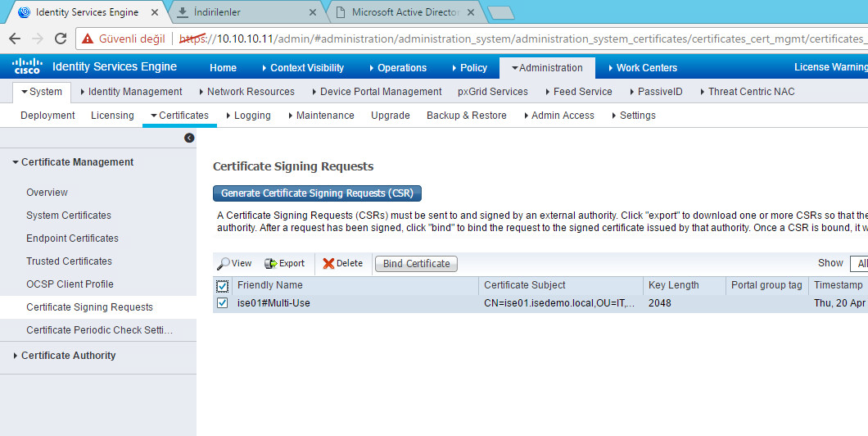The image size is (868, 436).
Task: Open the Settings tab
Action: 634,116
